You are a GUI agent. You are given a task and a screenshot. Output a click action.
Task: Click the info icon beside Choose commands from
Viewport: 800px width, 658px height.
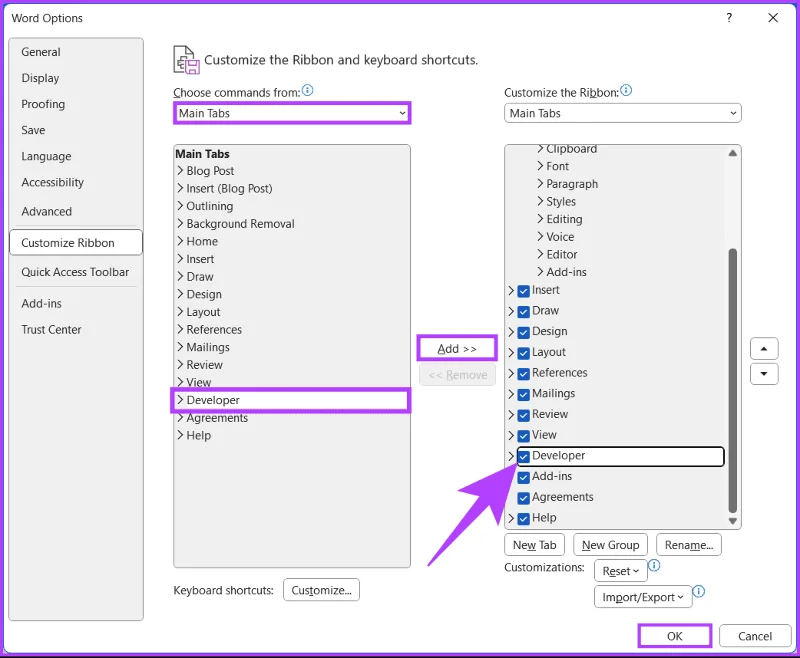307,91
